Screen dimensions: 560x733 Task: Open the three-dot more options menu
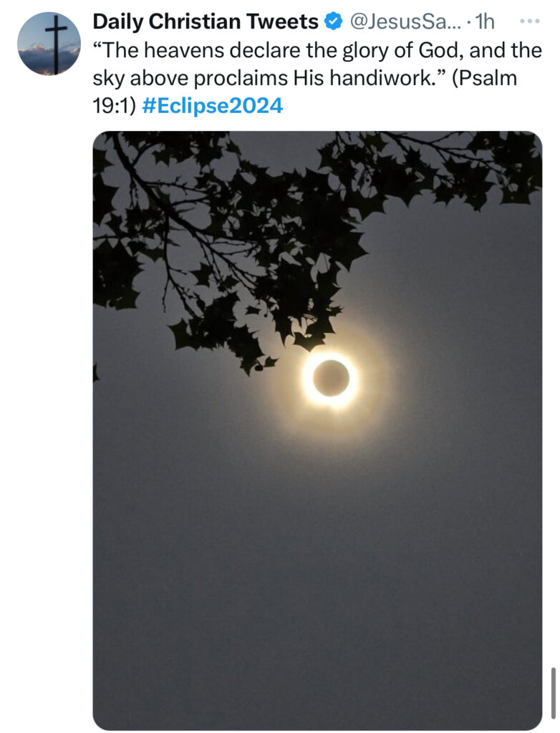point(530,21)
